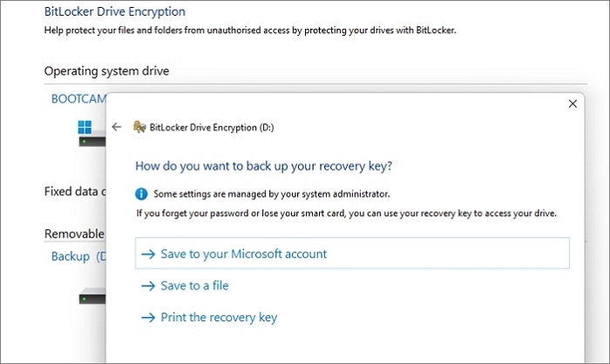Click the back arrow in the BitLocker dialog

coord(117,127)
